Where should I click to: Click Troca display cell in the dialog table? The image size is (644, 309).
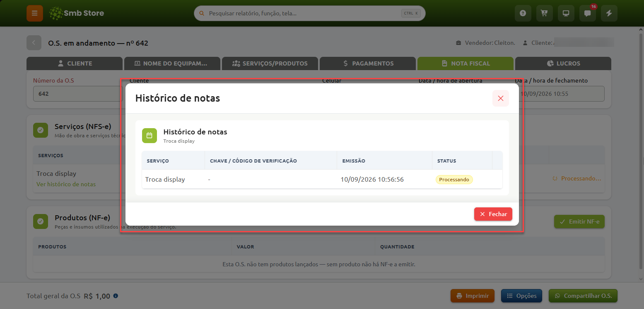tap(165, 180)
